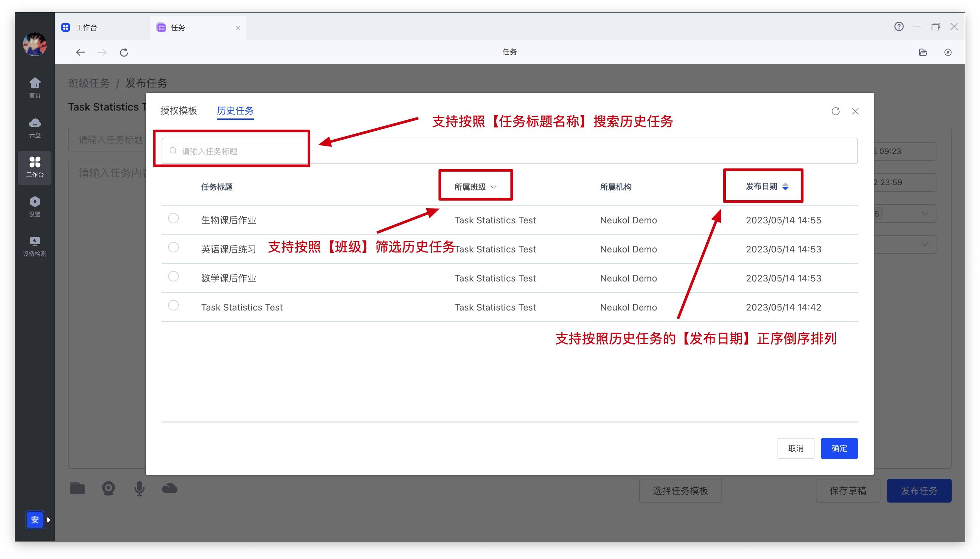Click the camera icon below editor
980x559 pixels.
tap(108, 488)
